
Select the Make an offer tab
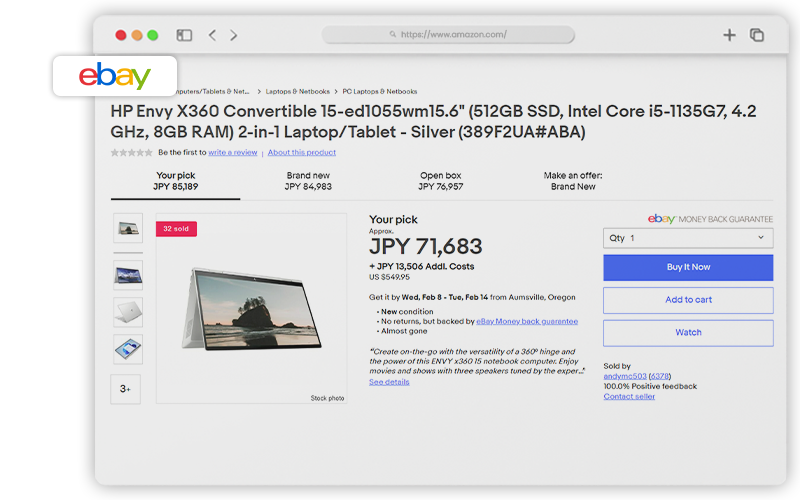point(573,181)
